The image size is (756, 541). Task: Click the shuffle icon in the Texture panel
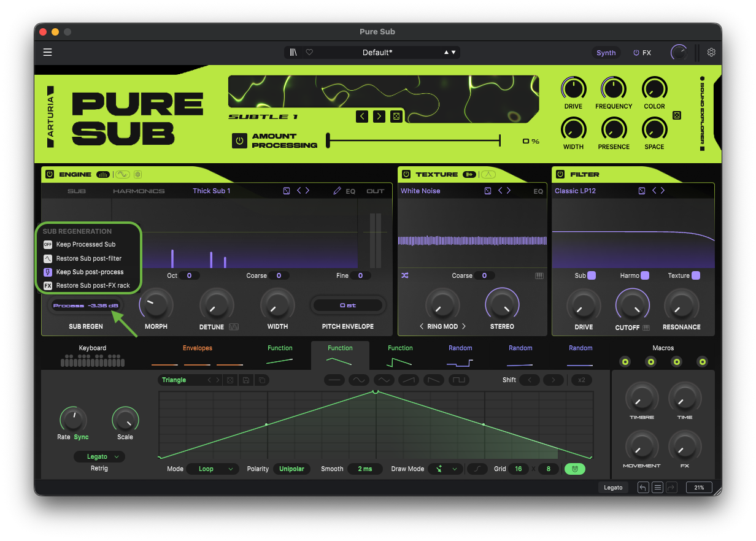(405, 275)
